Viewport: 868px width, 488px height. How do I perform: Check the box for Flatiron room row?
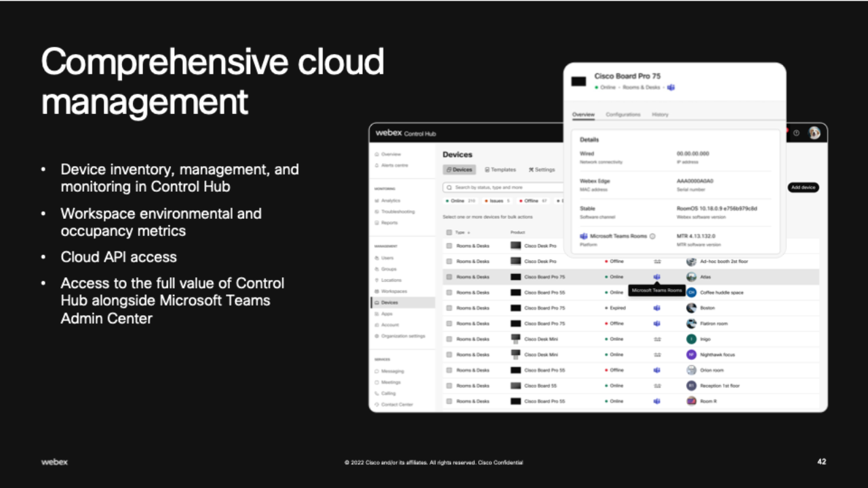coord(449,323)
